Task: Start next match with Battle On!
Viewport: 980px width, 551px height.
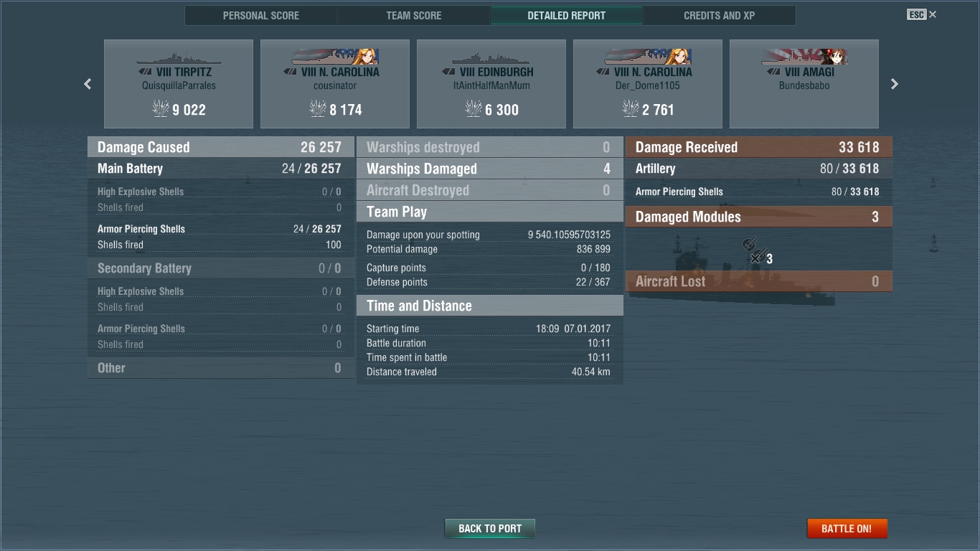Action: 847,529
